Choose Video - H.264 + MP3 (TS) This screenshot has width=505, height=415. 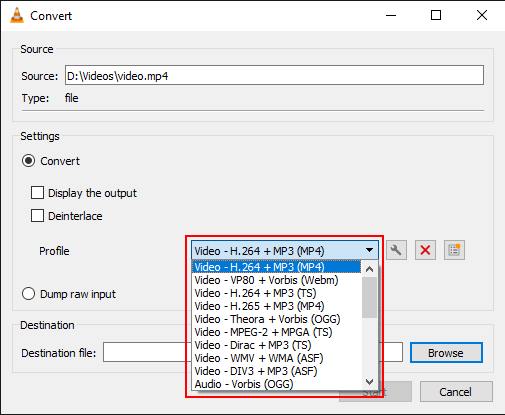(276, 293)
